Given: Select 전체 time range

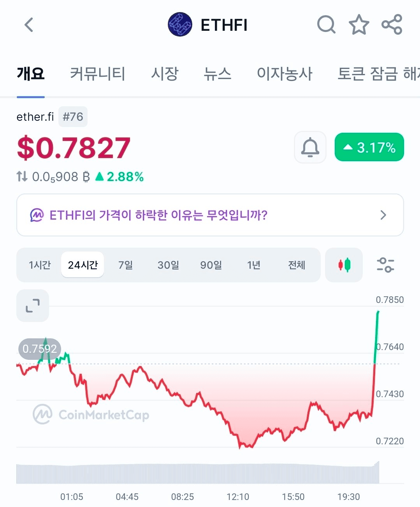Looking at the screenshot, I should click(x=297, y=265).
